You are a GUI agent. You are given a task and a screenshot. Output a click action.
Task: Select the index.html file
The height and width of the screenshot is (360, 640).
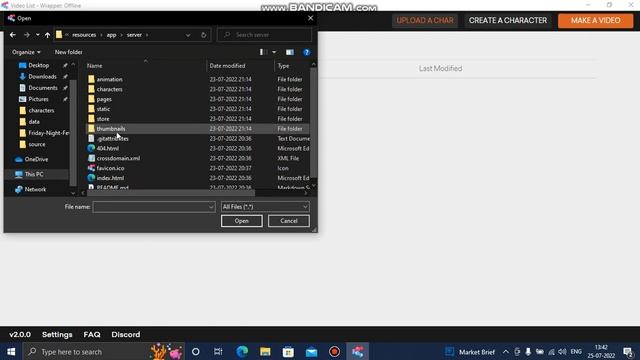[x=110, y=178]
